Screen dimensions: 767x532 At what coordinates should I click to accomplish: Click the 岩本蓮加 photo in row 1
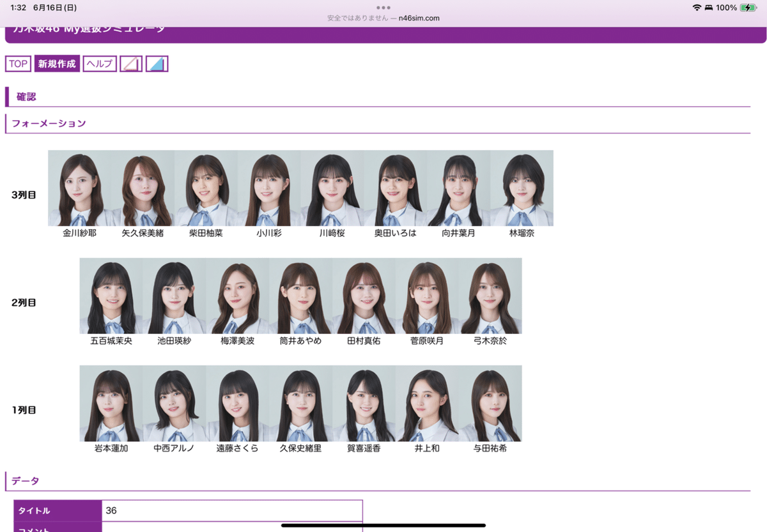coord(111,403)
